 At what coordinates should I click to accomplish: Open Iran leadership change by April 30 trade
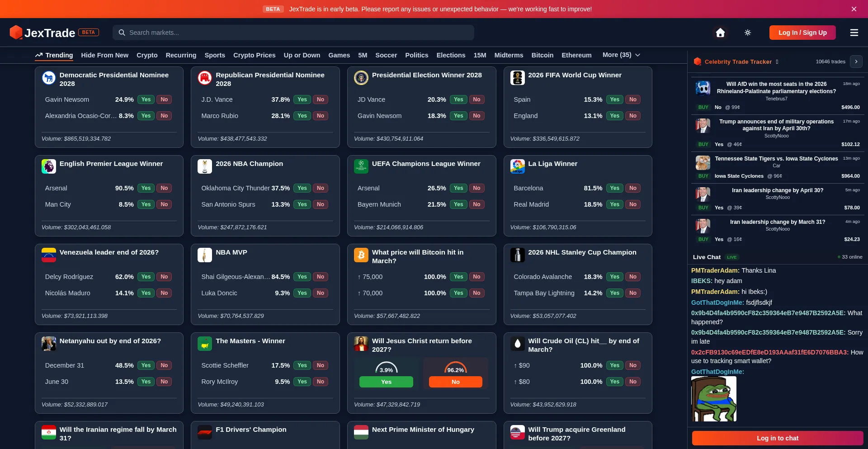pyautogui.click(x=778, y=199)
